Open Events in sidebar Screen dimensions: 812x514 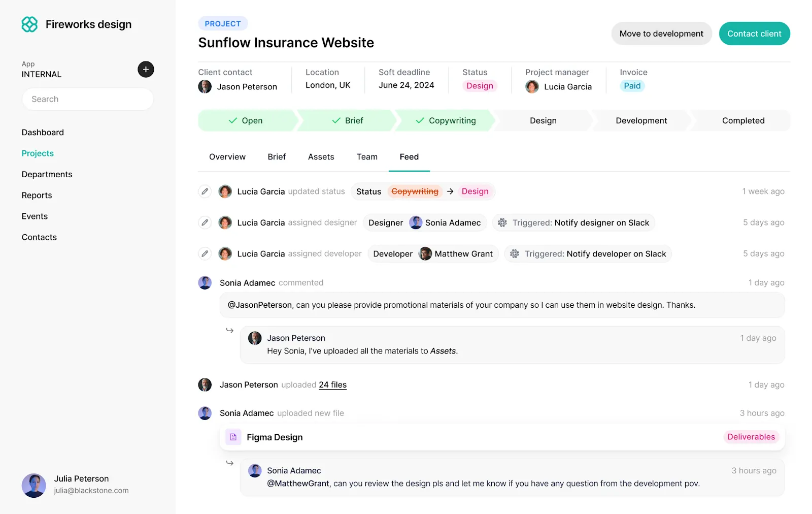35,216
